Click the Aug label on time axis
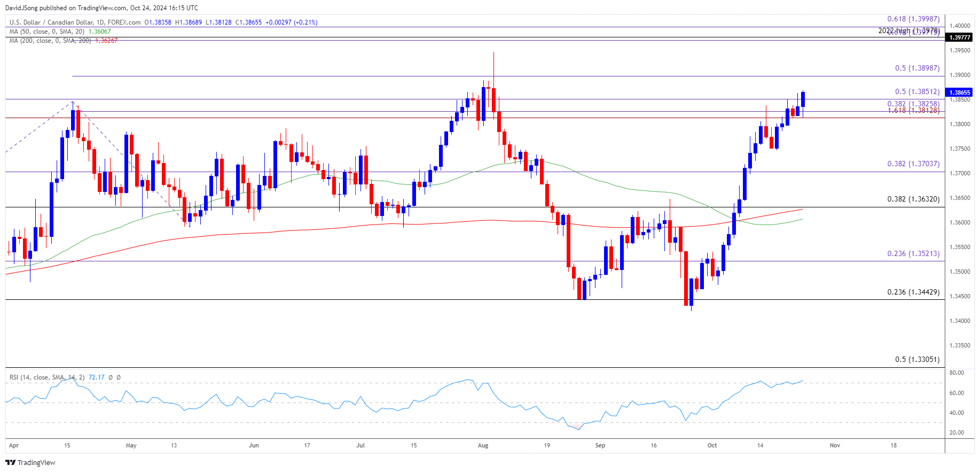The height and width of the screenshot is (472, 980). [x=483, y=445]
